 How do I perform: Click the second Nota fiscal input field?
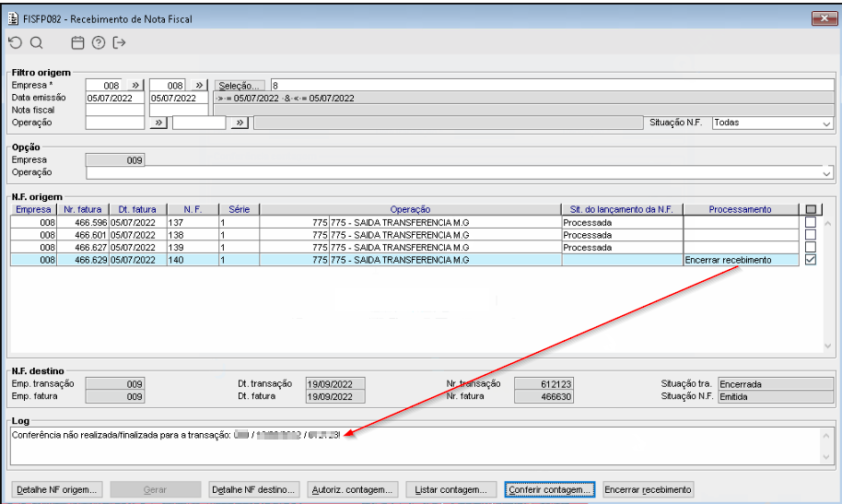coord(179,111)
